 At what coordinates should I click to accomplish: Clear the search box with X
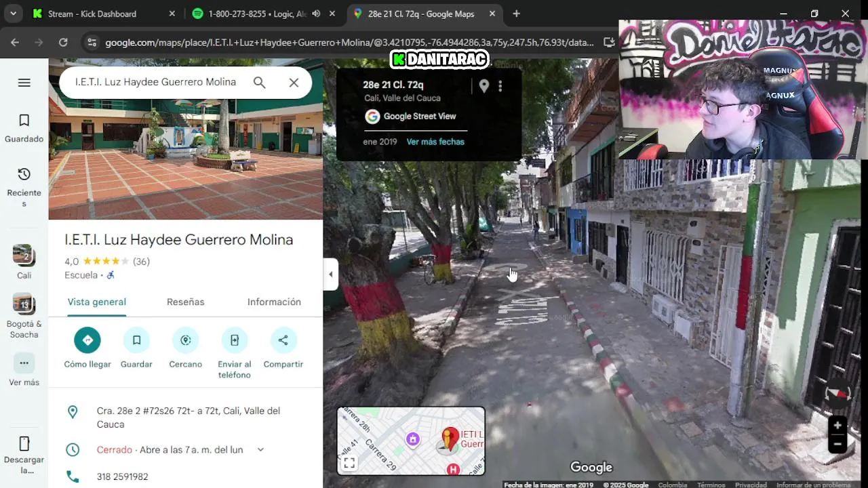tap(294, 83)
